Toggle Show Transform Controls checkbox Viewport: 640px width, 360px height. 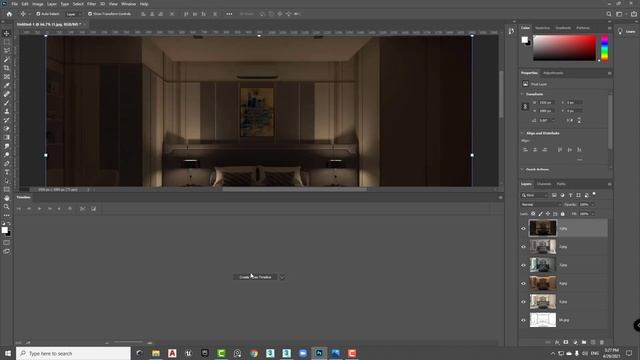click(x=90, y=14)
